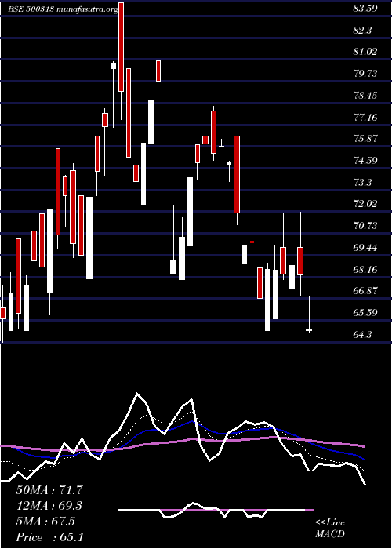Click the 12MA : 69.3 readout
Viewport: 392px width, 549px height.
(x=49, y=506)
